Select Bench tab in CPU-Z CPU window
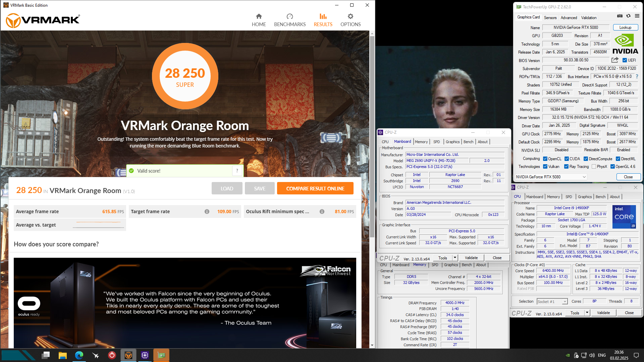 [600, 197]
